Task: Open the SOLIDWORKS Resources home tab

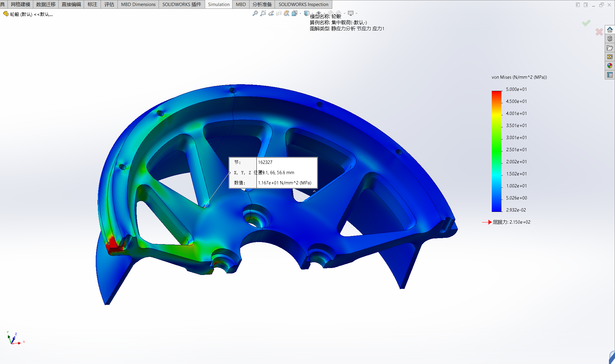Action: pos(610,30)
